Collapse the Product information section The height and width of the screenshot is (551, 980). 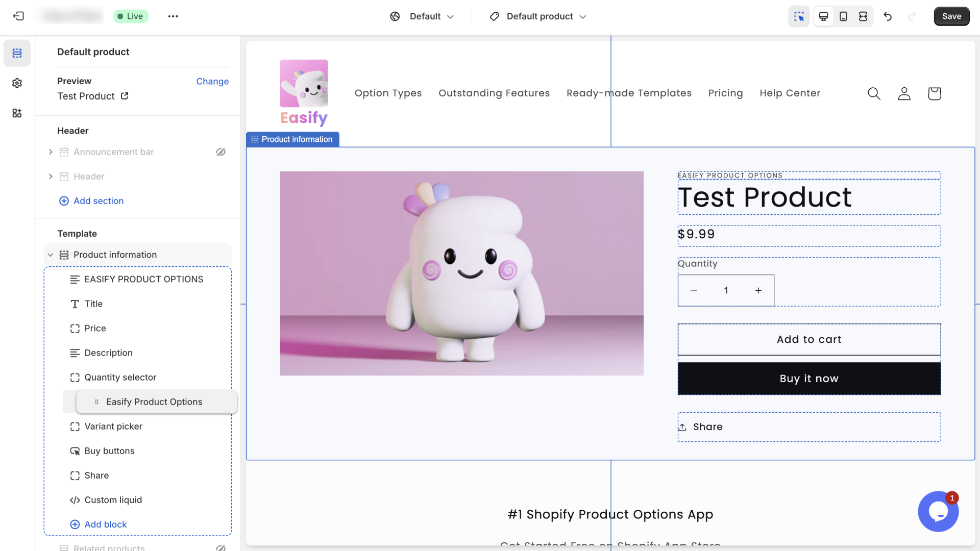[51, 255]
